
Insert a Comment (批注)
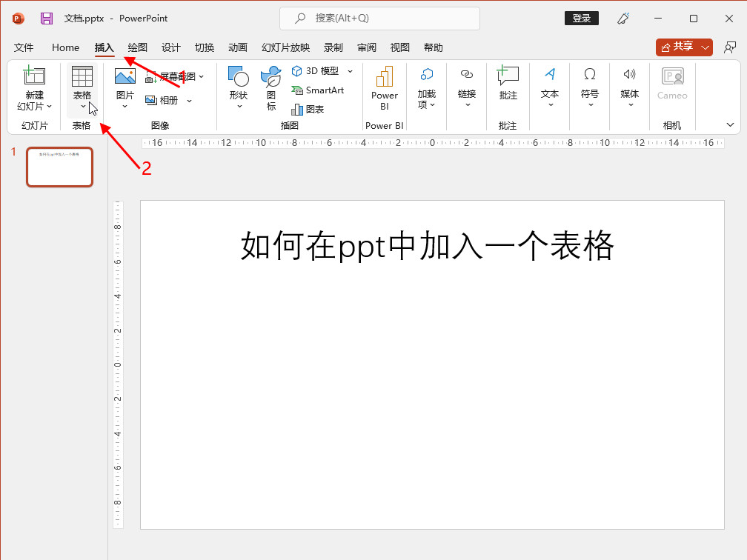point(508,76)
